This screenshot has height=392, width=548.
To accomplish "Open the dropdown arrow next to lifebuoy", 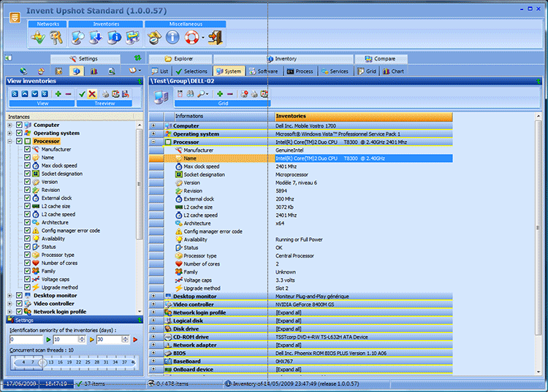I will [x=203, y=38].
